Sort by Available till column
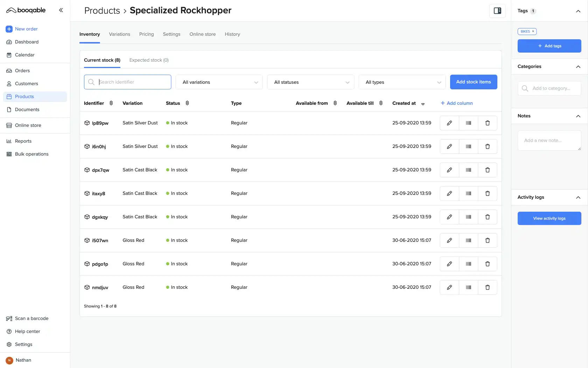588x368 pixels. coord(381,103)
